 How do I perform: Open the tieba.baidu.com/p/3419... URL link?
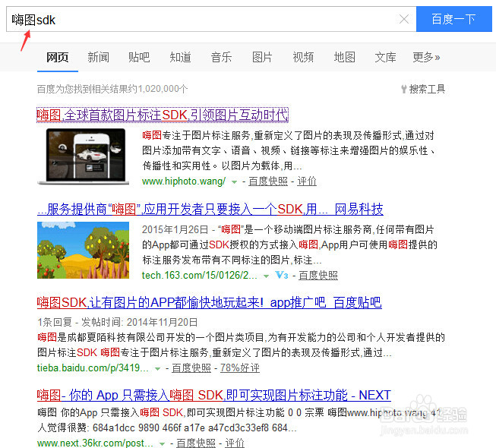click(x=93, y=368)
